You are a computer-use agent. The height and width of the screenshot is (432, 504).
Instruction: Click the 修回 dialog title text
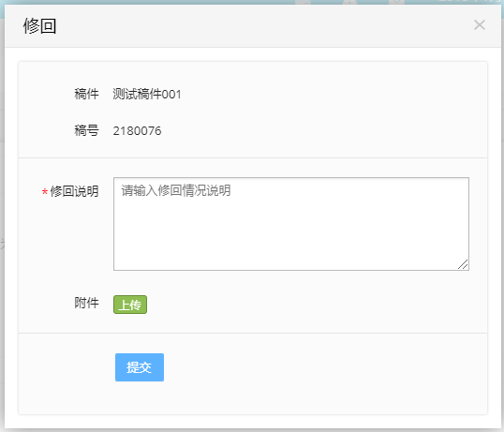point(40,25)
